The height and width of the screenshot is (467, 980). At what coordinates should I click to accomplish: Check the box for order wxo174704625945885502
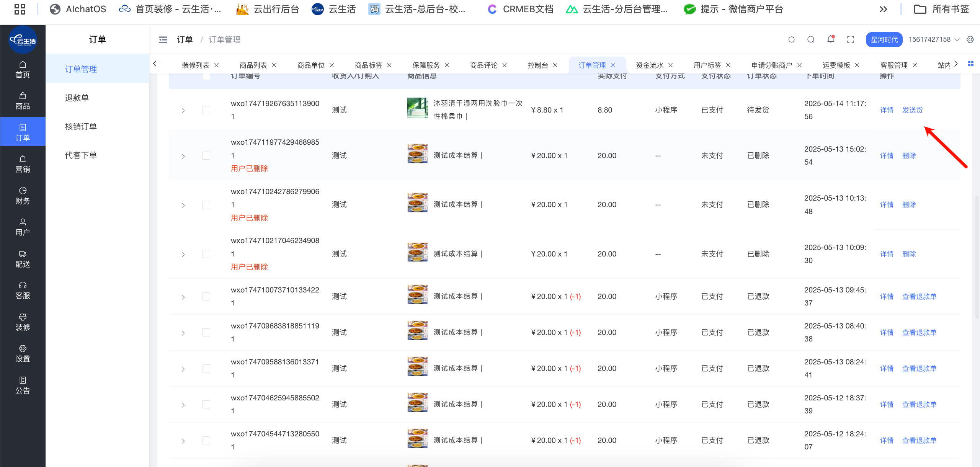(x=206, y=405)
